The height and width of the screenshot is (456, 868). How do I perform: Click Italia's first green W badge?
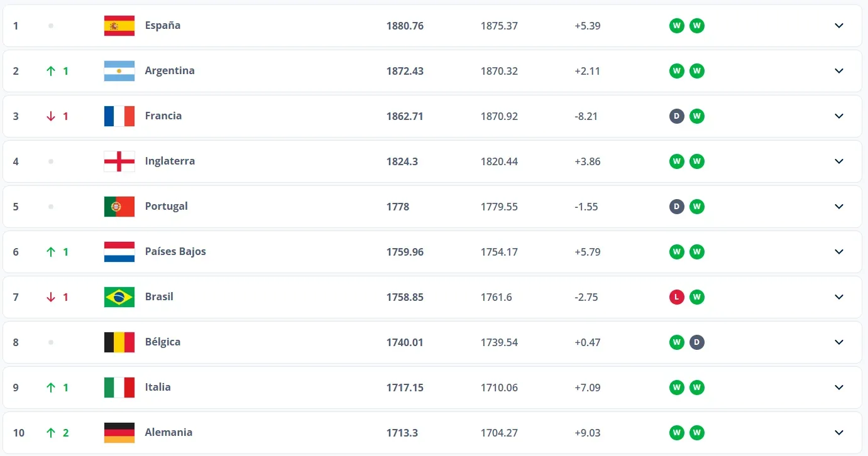676,388
